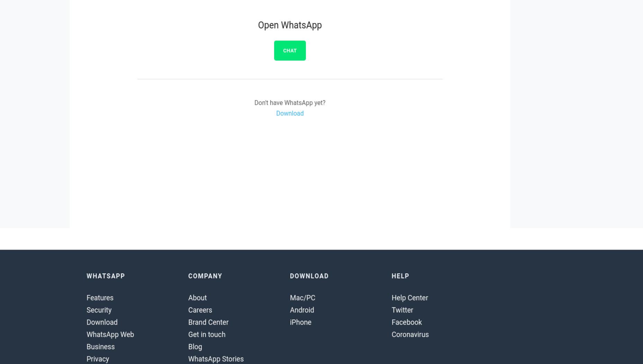The height and width of the screenshot is (364, 643).
Task: Click the HELP footer column heading
Action: coord(400,276)
